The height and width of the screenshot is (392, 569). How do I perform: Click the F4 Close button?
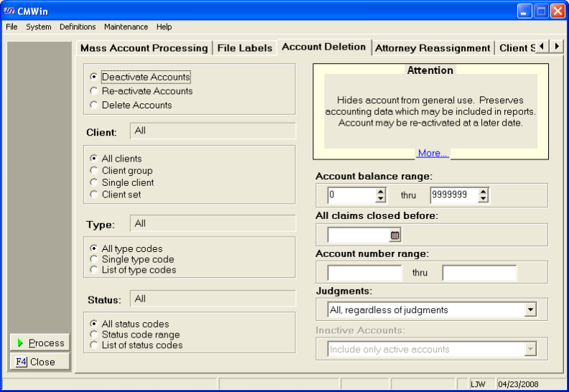40,362
